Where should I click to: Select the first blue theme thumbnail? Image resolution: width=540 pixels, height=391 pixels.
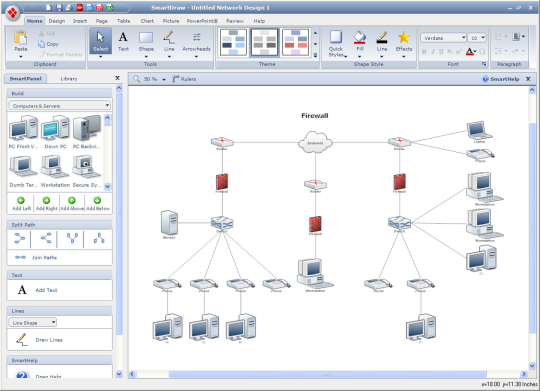tap(233, 42)
